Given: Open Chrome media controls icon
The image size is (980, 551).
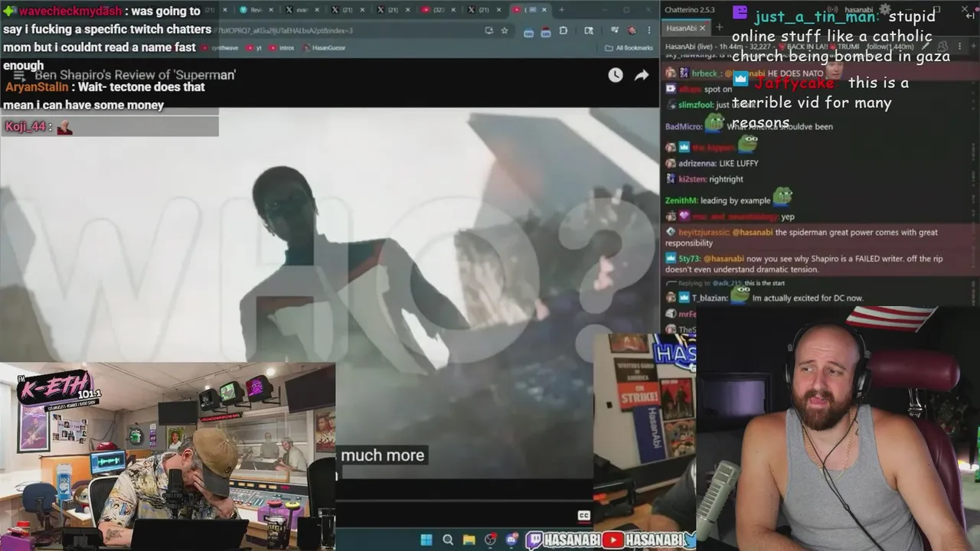Looking at the screenshot, I should [x=614, y=31].
